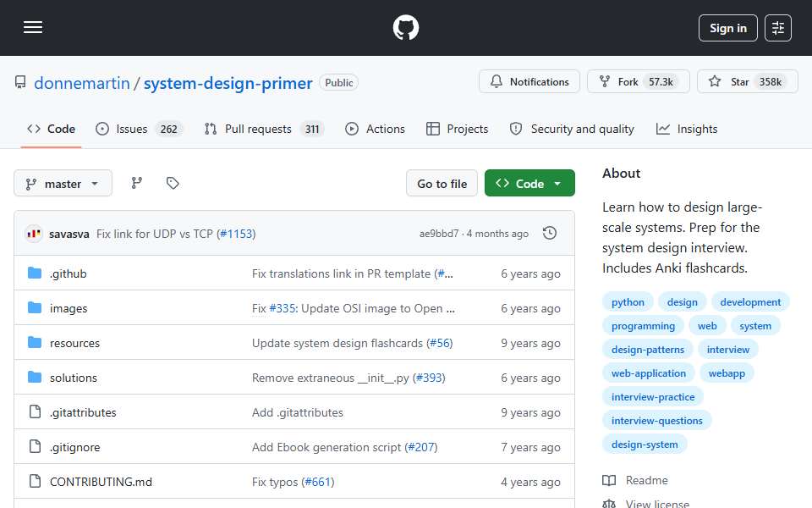Fork the repository
Image resolution: width=812 pixels, height=508 pixels.
[638, 81]
